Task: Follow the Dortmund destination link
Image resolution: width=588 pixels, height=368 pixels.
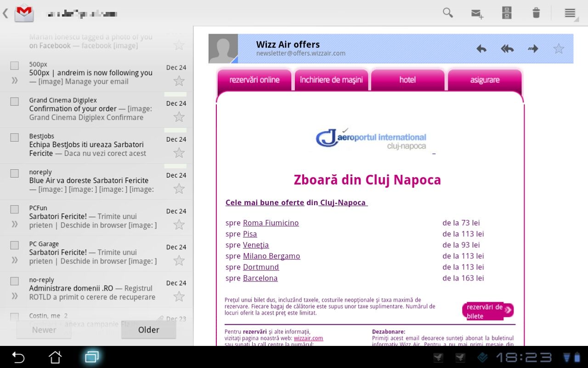Action: 261,267
